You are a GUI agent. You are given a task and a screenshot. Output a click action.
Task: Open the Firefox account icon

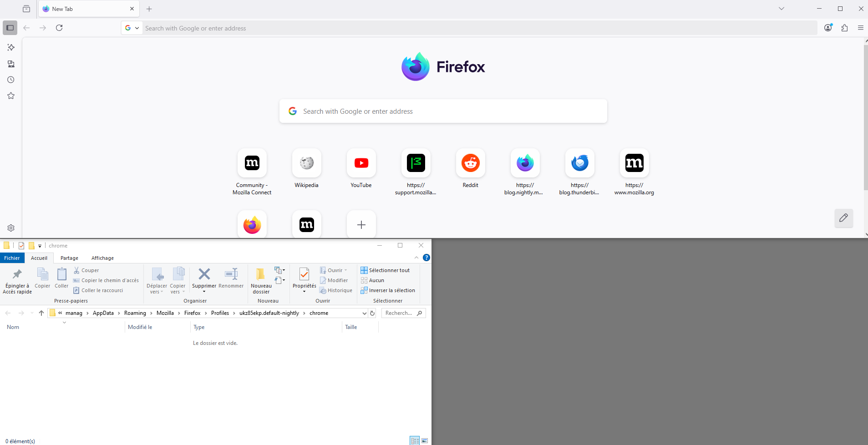(828, 28)
